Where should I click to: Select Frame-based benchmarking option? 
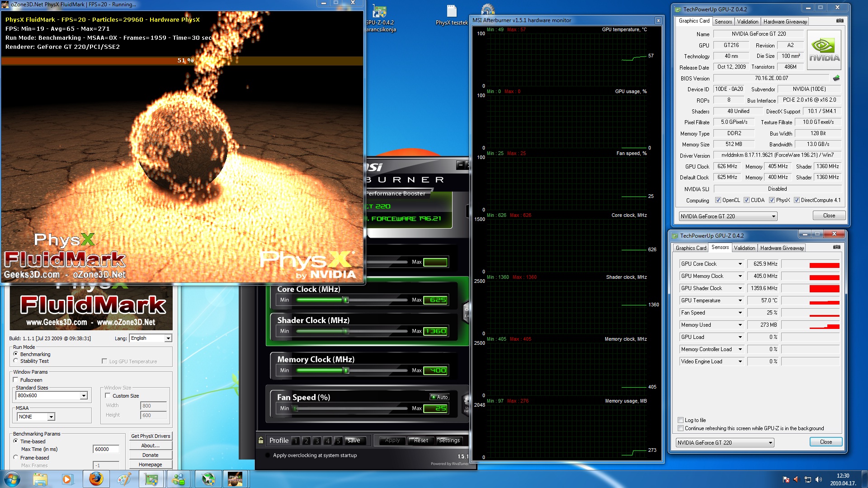16,457
